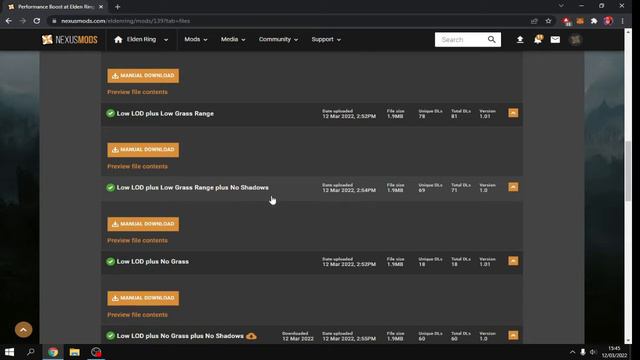Click Manual Download under Low LOD plus Low Grass Range
This screenshot has width=640, height=360.
pos(143,150)
